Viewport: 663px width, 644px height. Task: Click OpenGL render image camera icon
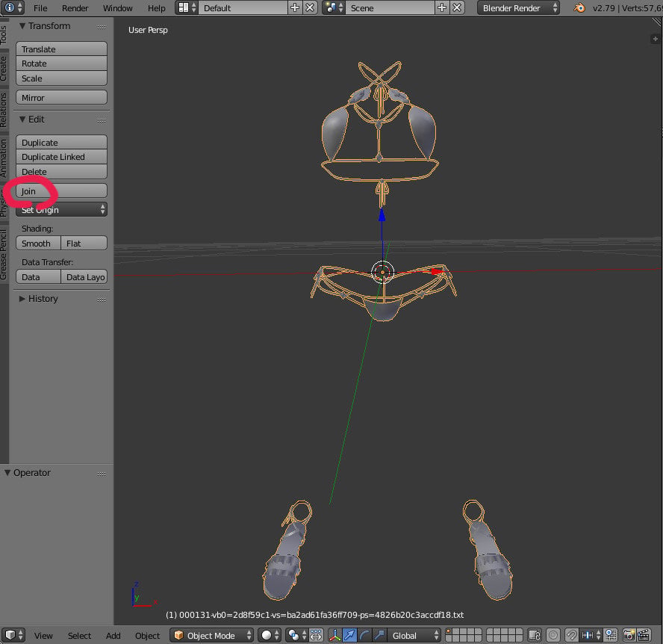629,635
